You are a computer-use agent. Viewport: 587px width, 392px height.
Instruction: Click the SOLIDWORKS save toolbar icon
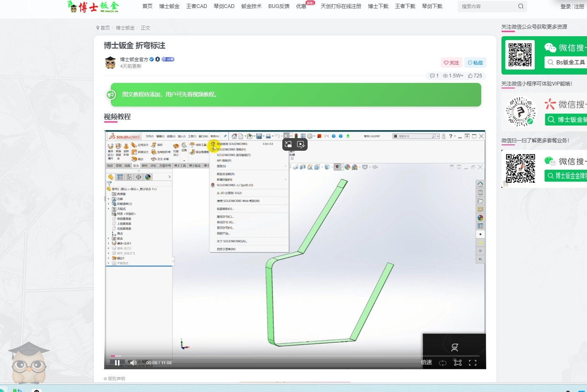click(259, 136)
